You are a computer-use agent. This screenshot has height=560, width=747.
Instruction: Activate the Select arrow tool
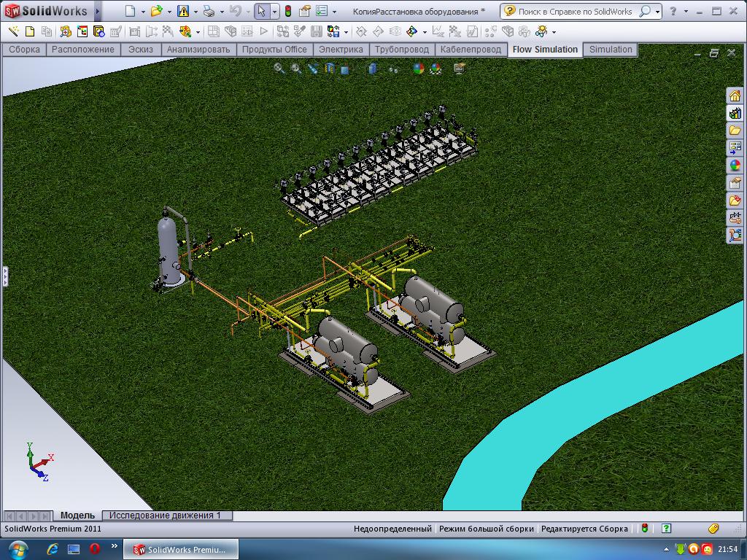[x=261, y=11]
